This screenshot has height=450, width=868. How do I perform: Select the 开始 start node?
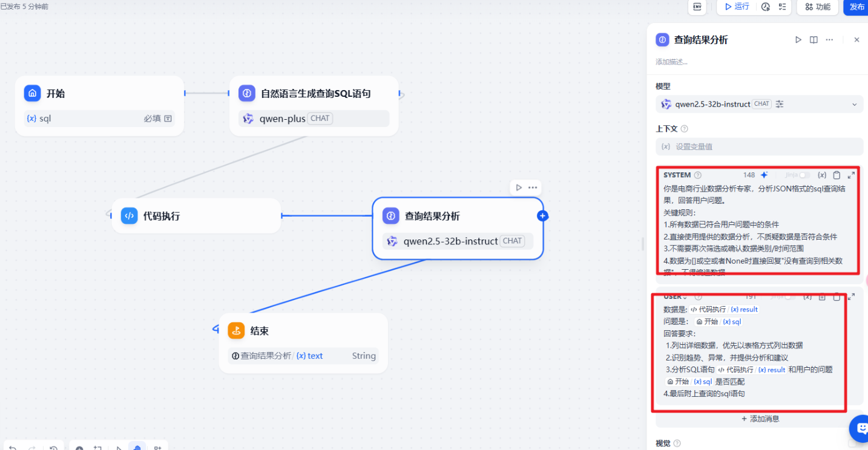click(x=99, y=106)
